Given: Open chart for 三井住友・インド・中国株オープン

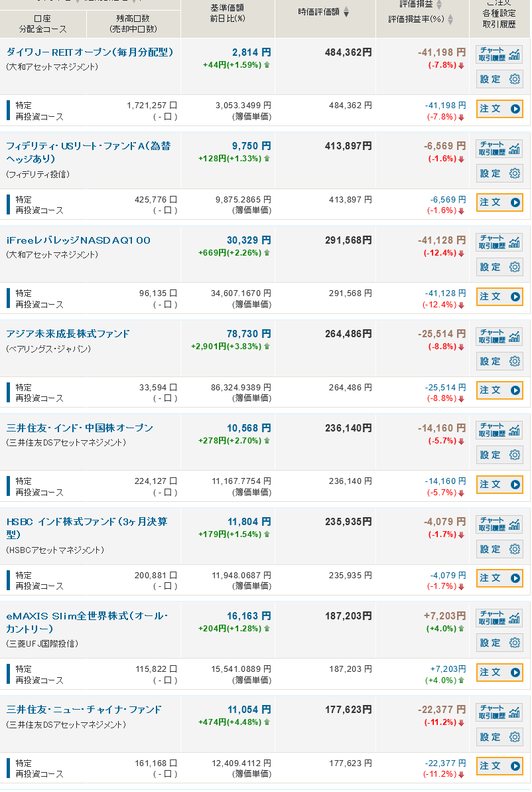Looking at the screenshot, I should [x=499, y=430].
